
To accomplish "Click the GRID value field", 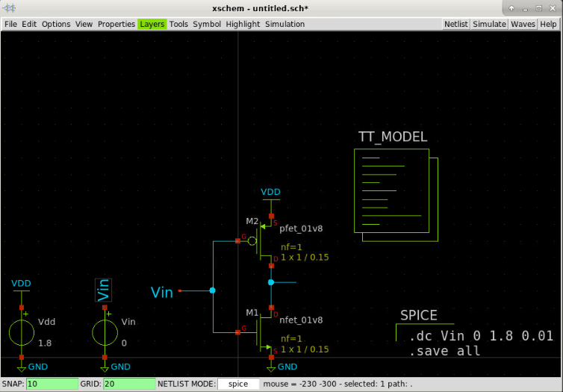I will (x=129, y=384).
